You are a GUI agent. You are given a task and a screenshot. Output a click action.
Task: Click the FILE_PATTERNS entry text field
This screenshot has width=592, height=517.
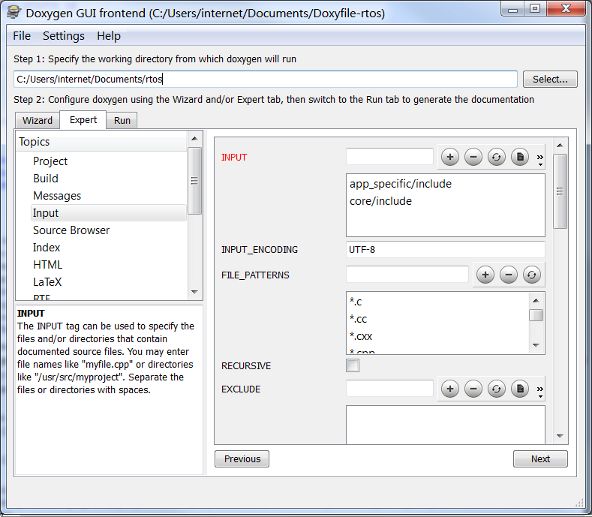coord(407,275)
